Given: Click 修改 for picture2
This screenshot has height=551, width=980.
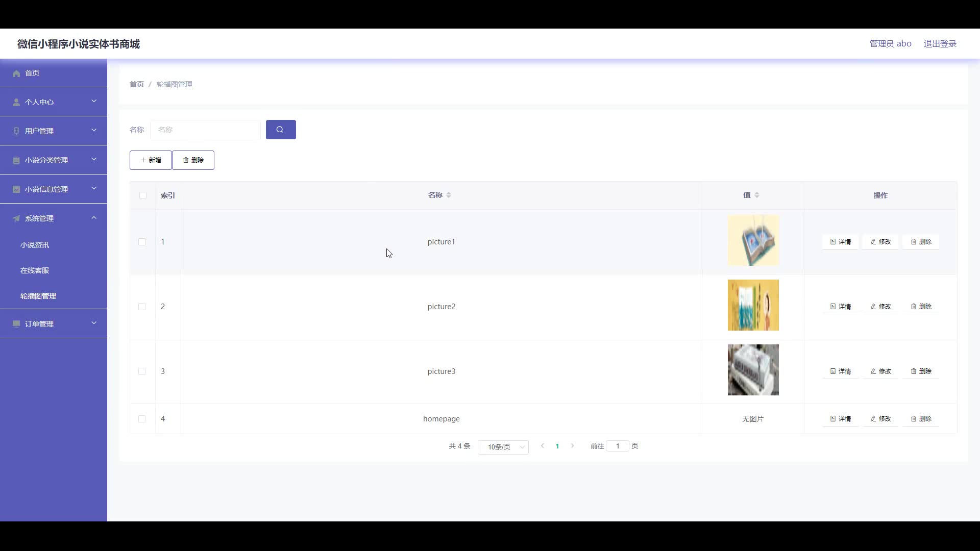Looking at the screenshot, I should [880, 307].
